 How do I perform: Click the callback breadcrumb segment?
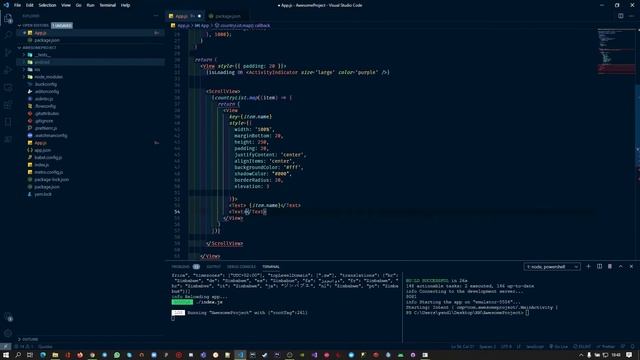tap(242, 25)
